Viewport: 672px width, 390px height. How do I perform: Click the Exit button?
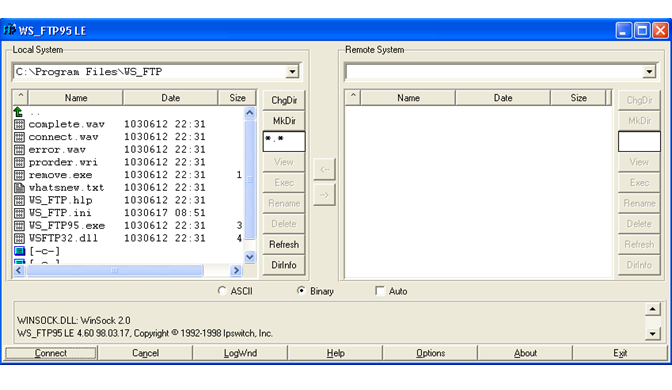(620, 353)
